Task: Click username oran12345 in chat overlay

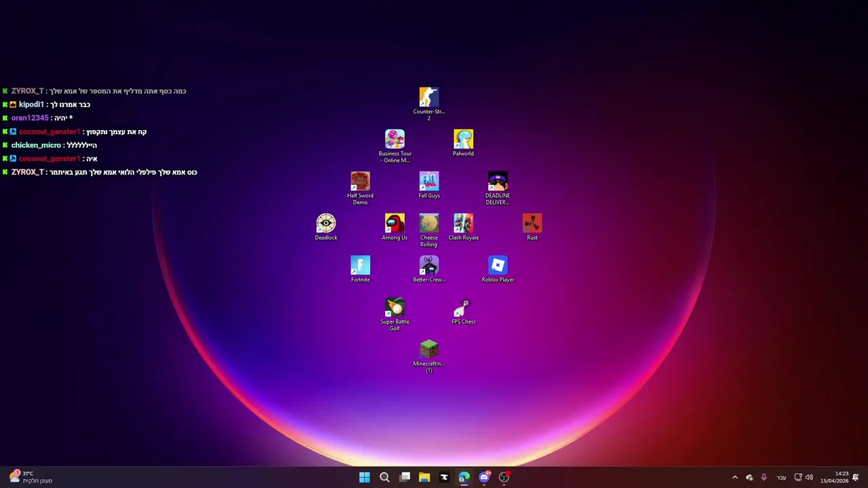Action: tap(30, 118)
